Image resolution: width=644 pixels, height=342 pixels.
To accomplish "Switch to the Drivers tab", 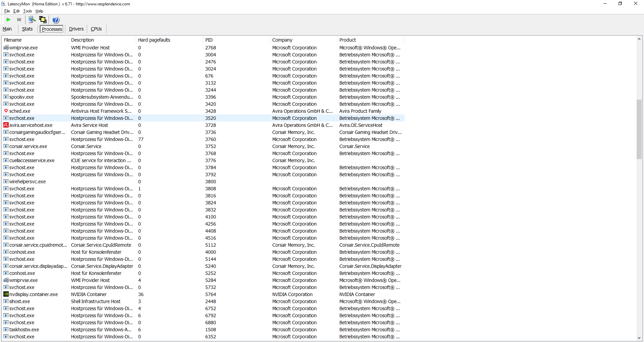I will pos(76,29).
